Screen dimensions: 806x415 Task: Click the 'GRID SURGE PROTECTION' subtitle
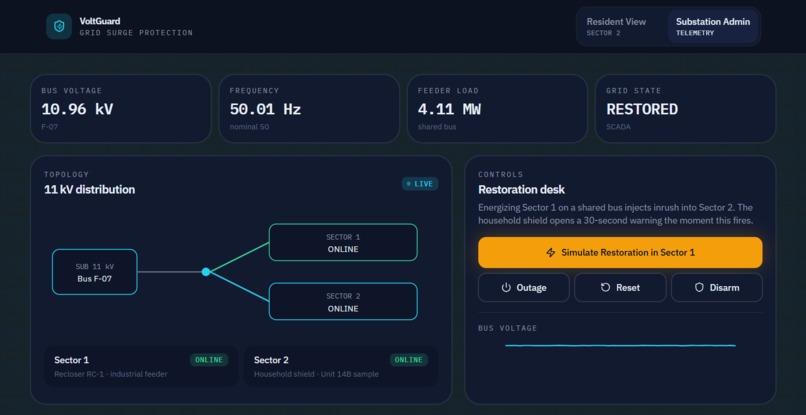pyautogui.click(x=136, y=33)
